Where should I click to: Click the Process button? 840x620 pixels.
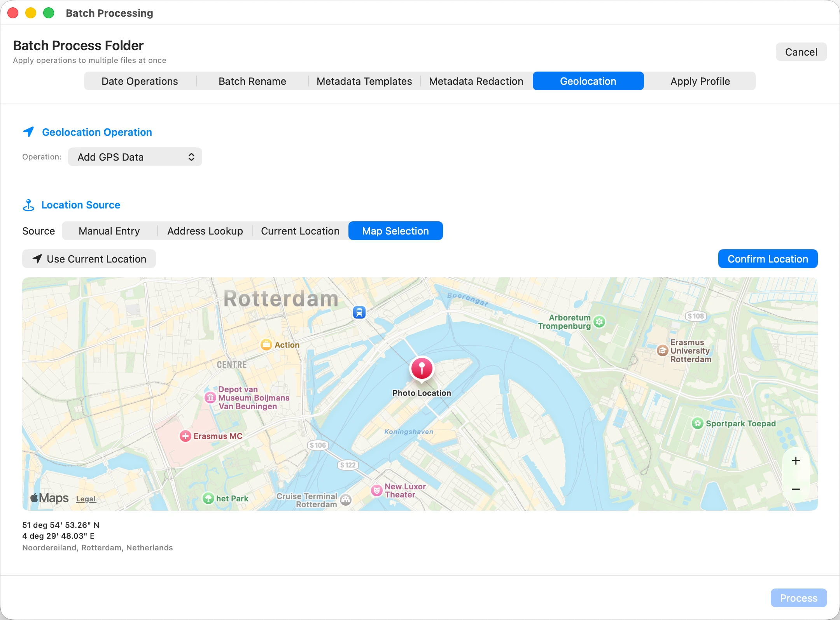click(x=799, y=598)
